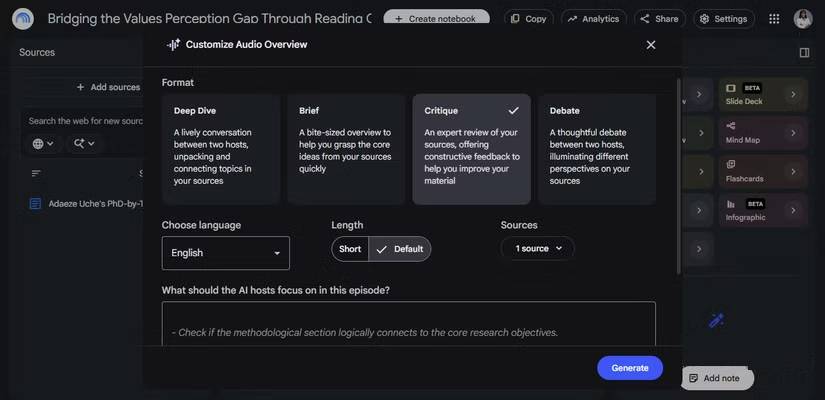Click the Flashcards icon
This screenshot has height=400, width=825.
pyautogui.click(x=731, y=165)
